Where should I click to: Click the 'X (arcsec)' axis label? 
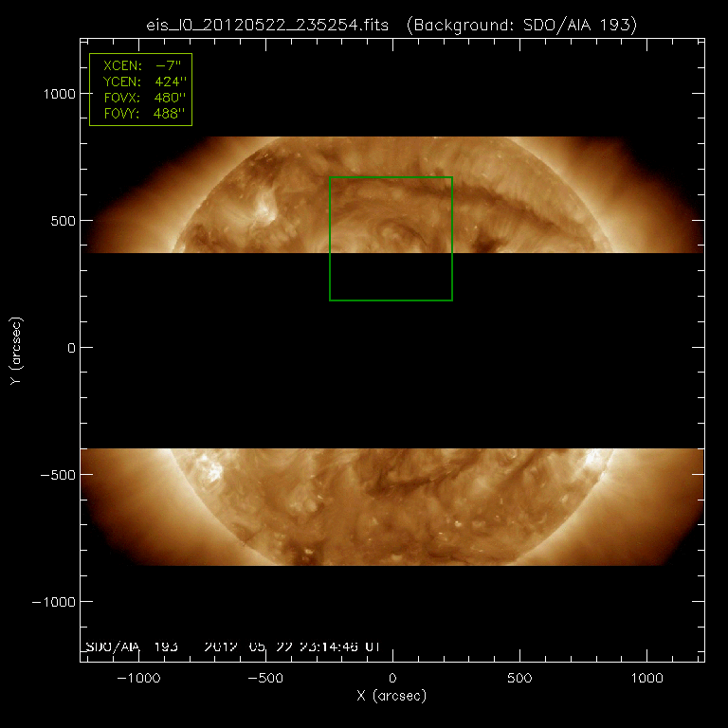(391, 696)
